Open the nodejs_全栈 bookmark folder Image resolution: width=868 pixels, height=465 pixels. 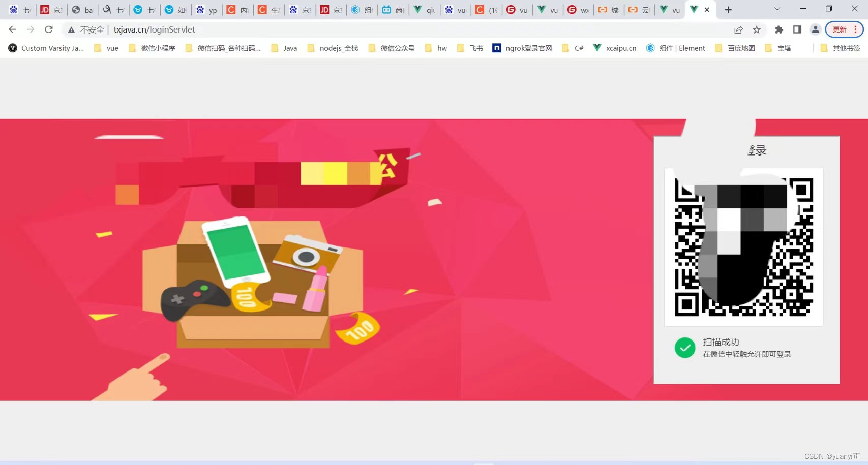pyautogui.click(x=333, y=48)
